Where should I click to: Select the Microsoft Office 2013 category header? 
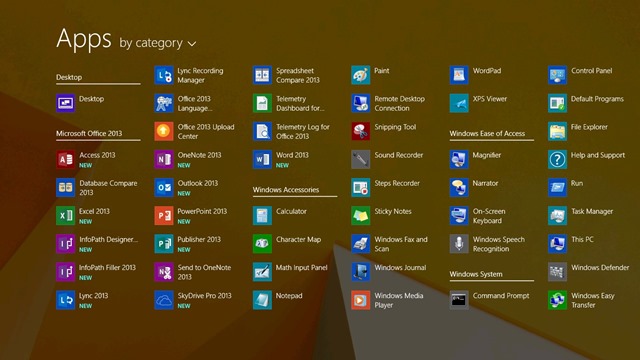pos(89,133)
